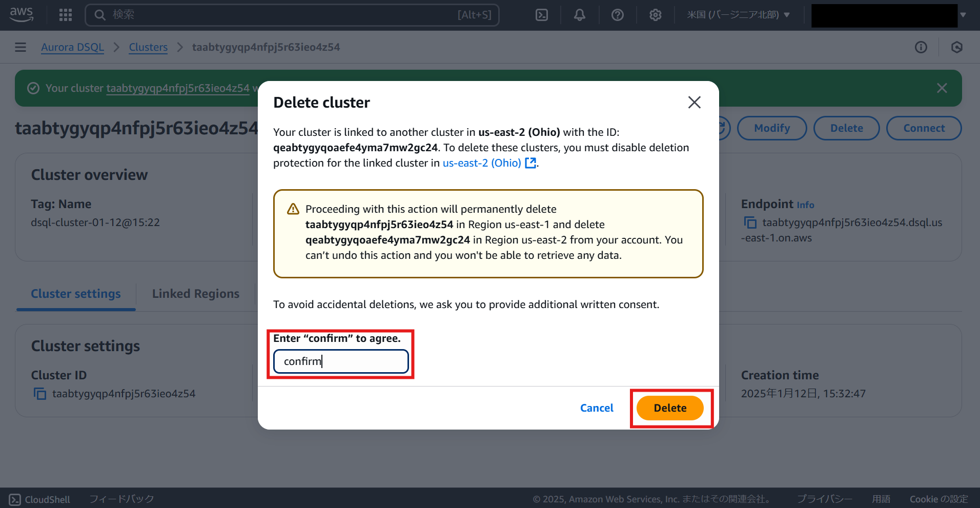Click the Cluster ID value taabtygyqp4nfpj5r63ieo4z54
The width and height of the screenshot is (980, 508).
[124, 394]
